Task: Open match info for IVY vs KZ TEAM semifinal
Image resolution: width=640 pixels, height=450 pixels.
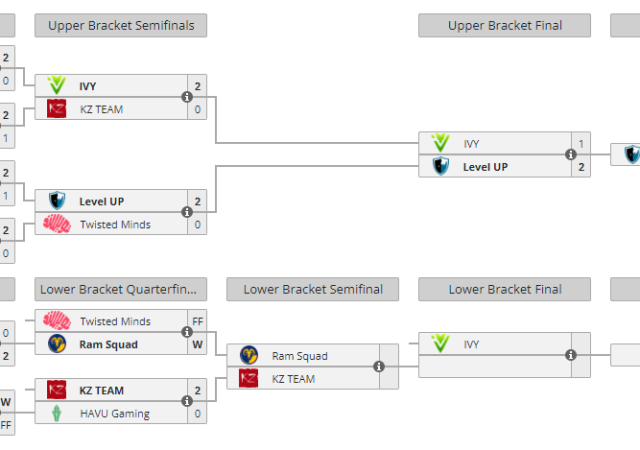Action: (x=187, y=97)
